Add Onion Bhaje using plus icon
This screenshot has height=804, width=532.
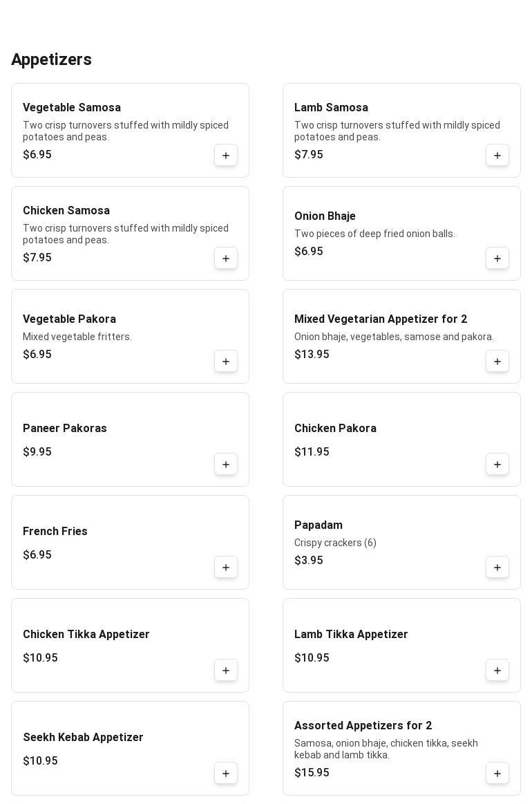pos(497,259)
